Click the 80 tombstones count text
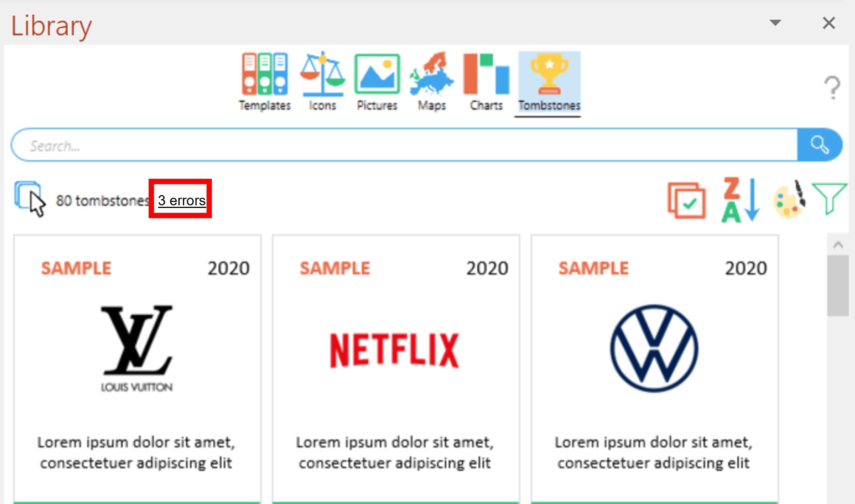Image resolution: width=855 pixels, height=504 pixels. [102, 201]
